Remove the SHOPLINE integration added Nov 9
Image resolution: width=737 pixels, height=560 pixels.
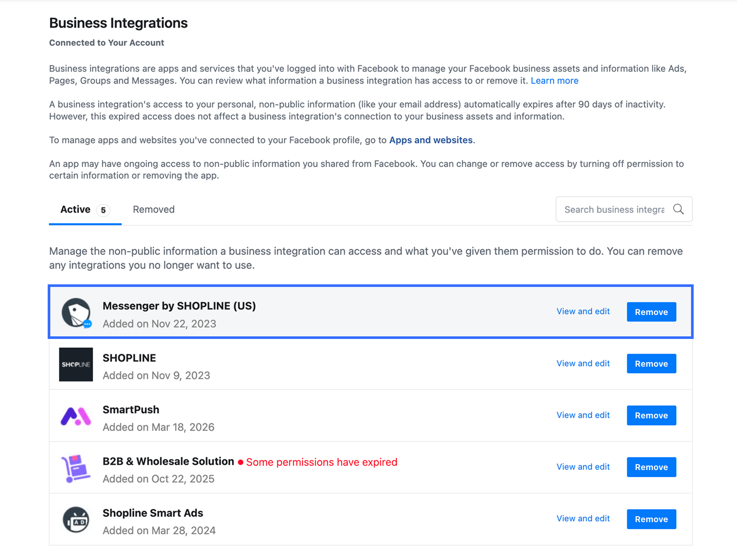(651, 364)
